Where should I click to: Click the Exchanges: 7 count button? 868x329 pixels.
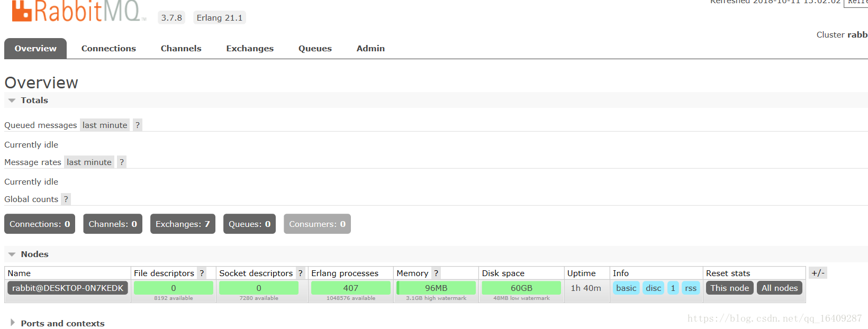[183, 224]
